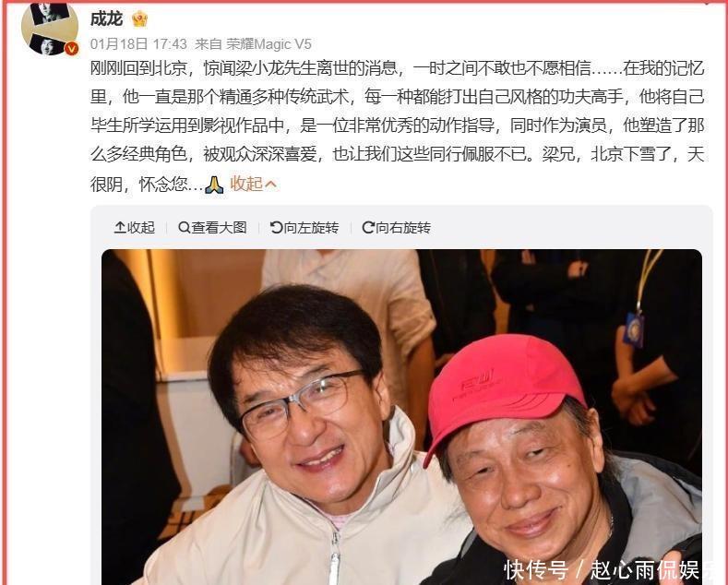The image size is (728, 585).
Task: Open 成龙's profile avatar
Action: 50,29
